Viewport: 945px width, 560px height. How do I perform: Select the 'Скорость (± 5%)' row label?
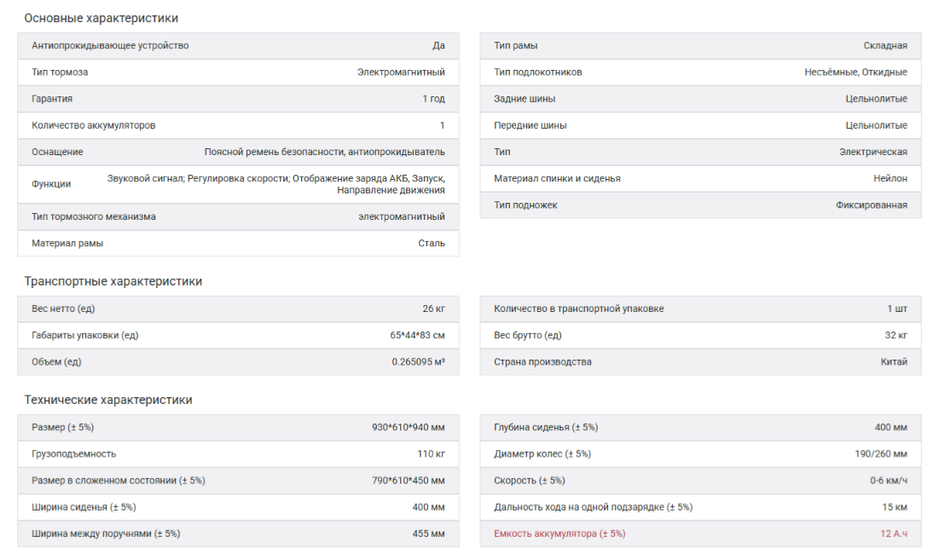coord(529,481)
